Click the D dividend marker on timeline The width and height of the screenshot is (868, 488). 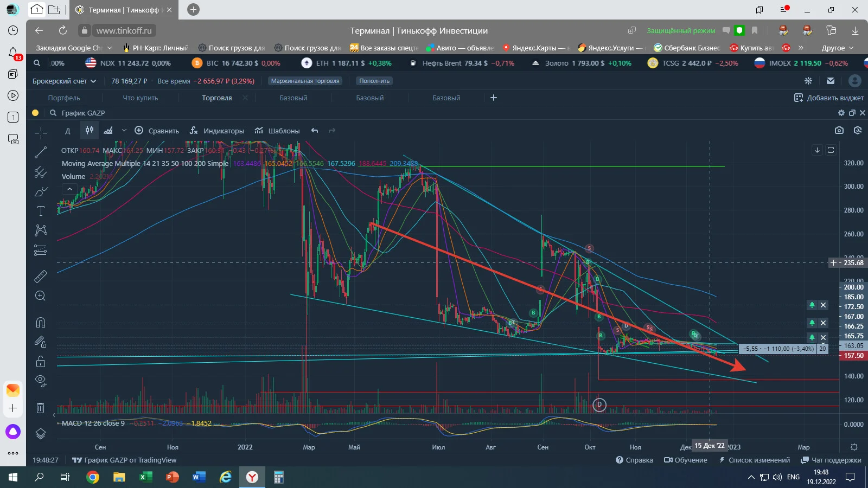(599, 404)
